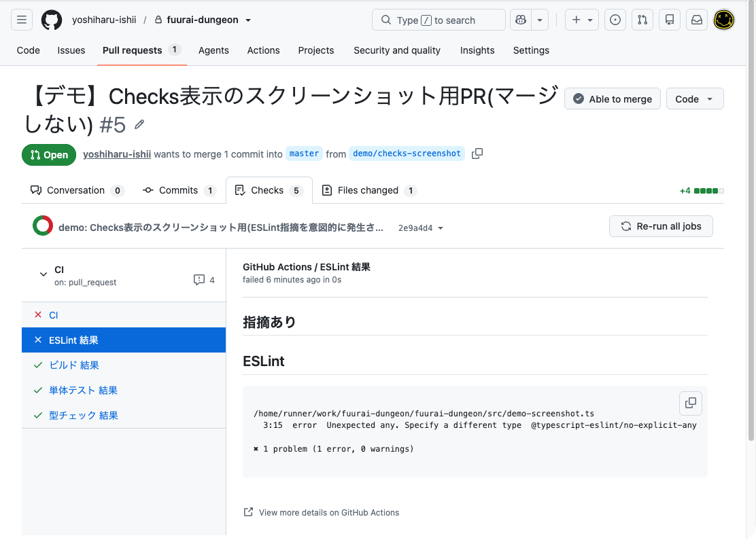Open the repository Settings tab

[531, 50]
